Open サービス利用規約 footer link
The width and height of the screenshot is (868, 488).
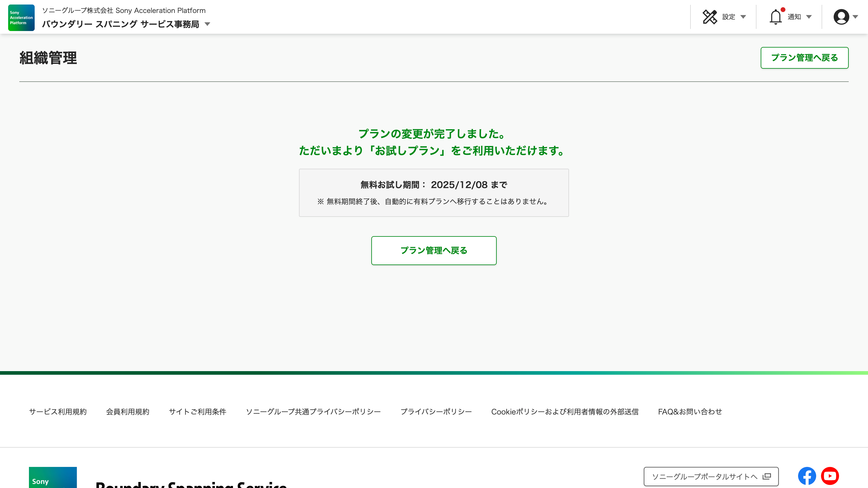point(58,411)
